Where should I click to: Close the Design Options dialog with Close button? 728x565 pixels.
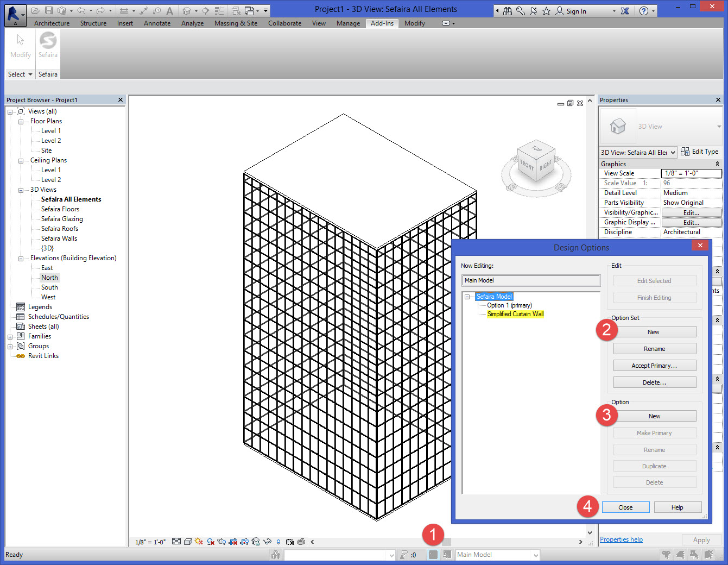click(625, 507)
